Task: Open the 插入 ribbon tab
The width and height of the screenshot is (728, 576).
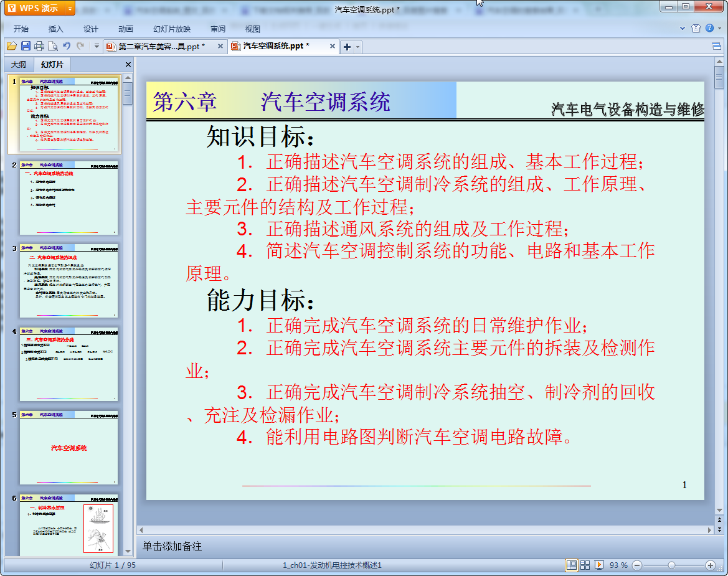Action: click(55, 29)
